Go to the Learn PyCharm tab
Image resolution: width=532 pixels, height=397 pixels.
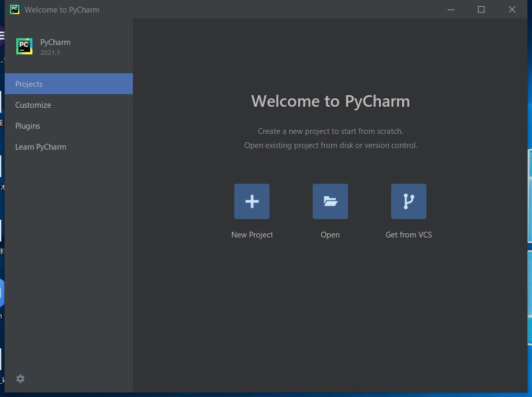tap(69, 147)
